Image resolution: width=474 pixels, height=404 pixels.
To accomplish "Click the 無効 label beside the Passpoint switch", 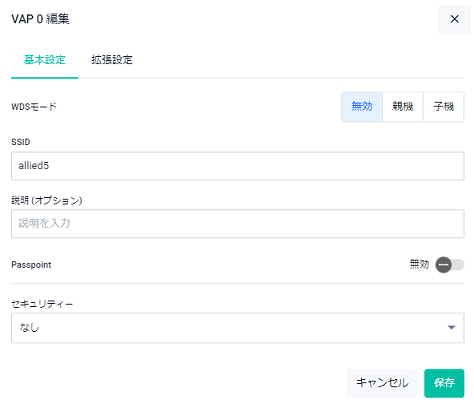I will point(419,265).
